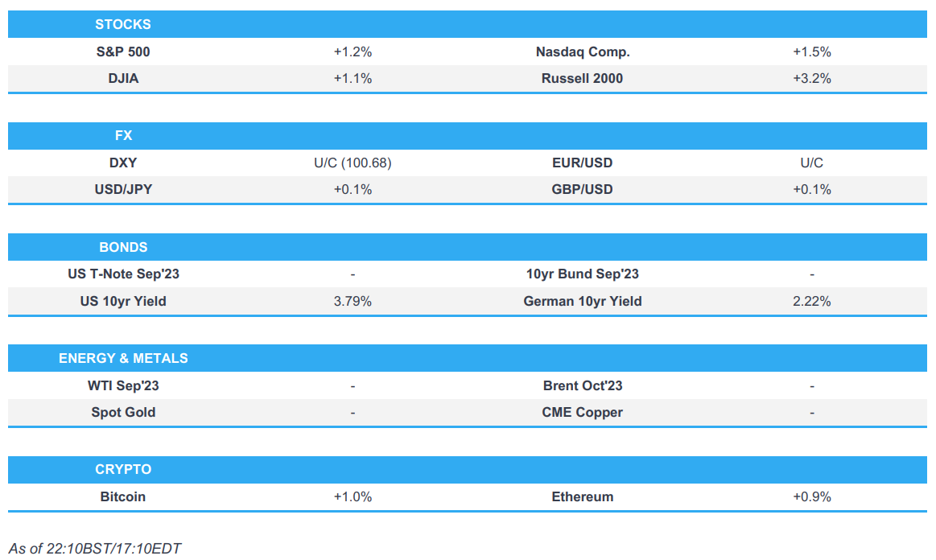Select the Spot Gold label
This screenshot has width=936, height=560.
[123, 412]
